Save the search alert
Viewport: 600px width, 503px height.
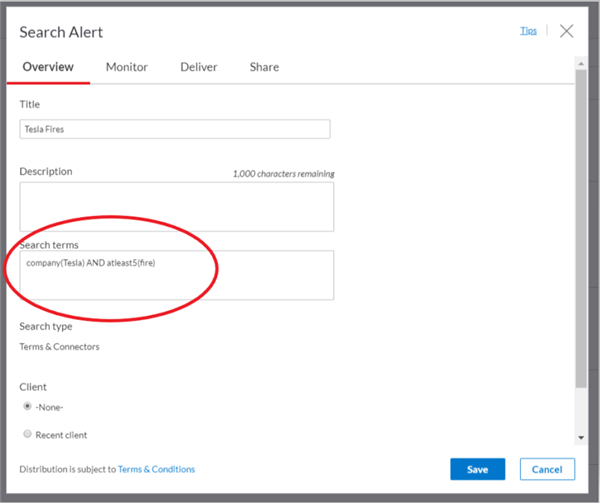[478, 469]
